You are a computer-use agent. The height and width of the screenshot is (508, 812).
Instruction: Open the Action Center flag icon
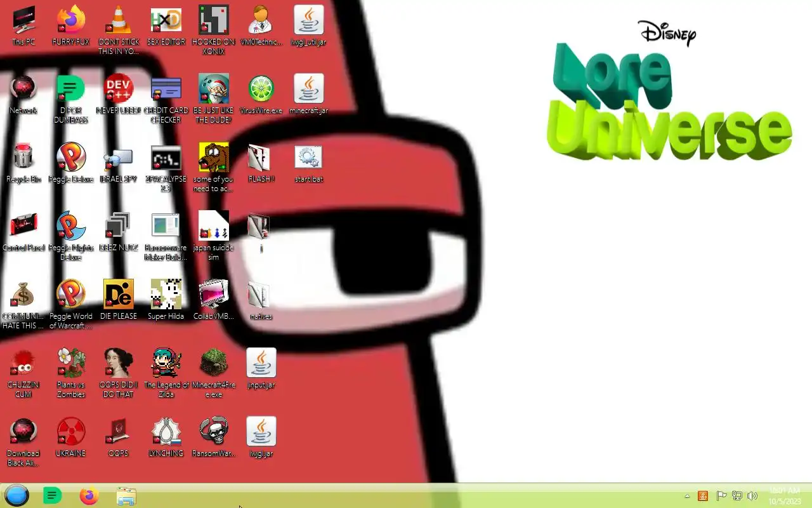(721, 496)
